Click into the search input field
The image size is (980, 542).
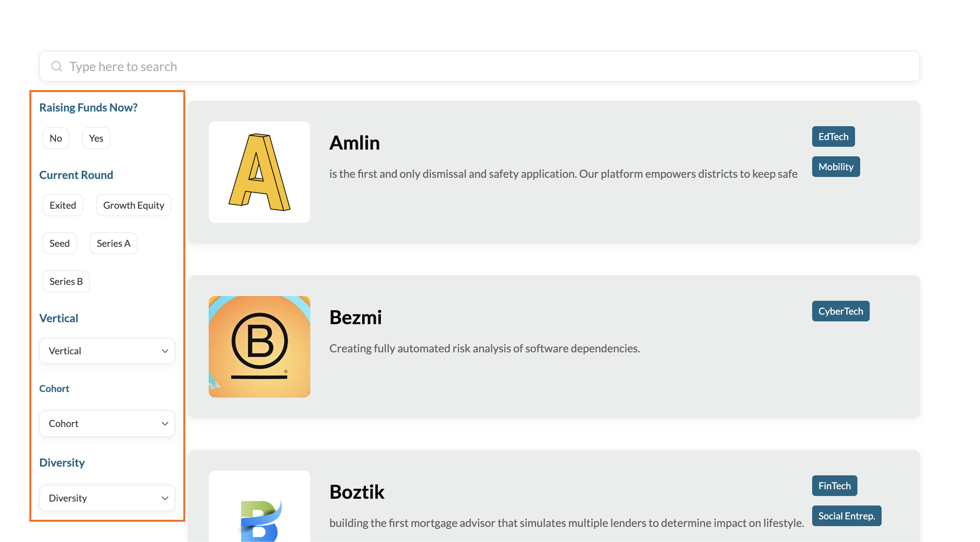(x=480, y=66)
